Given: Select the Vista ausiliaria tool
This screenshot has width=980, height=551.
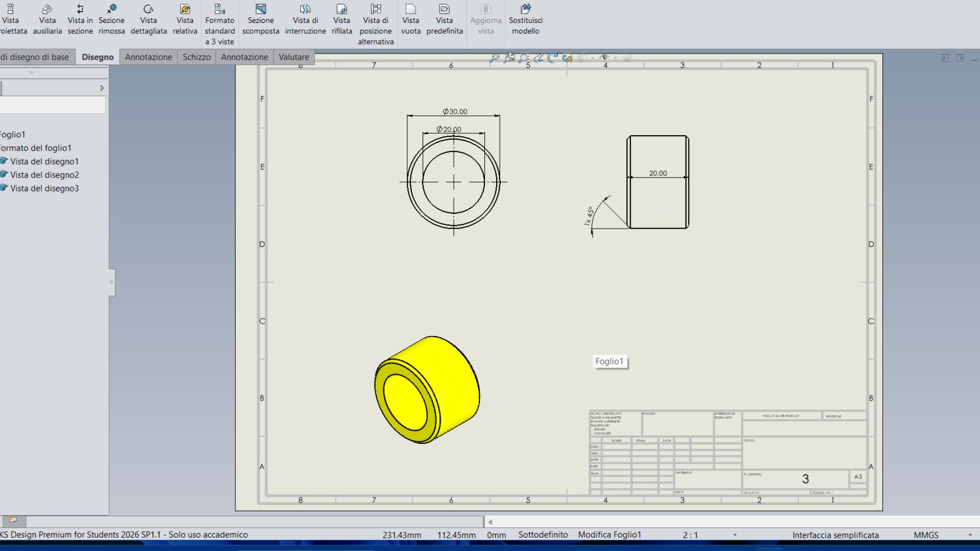Looking at the screenshot, I should point(47,20).
